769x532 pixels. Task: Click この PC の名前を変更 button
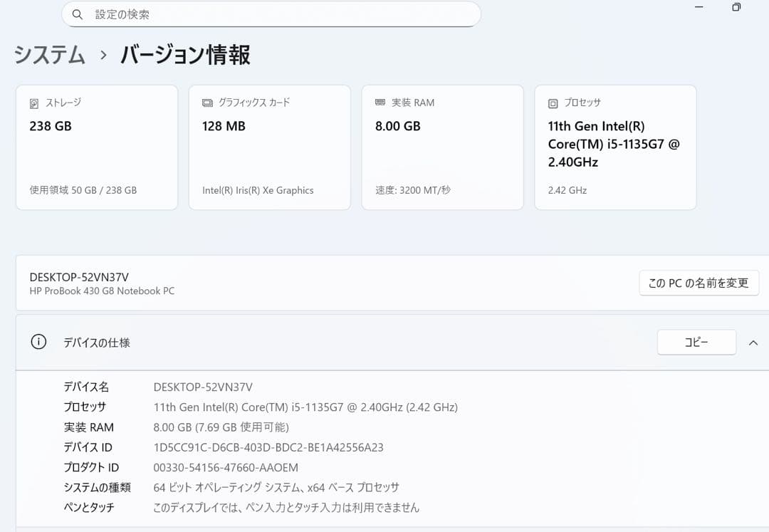click(699, 283)
